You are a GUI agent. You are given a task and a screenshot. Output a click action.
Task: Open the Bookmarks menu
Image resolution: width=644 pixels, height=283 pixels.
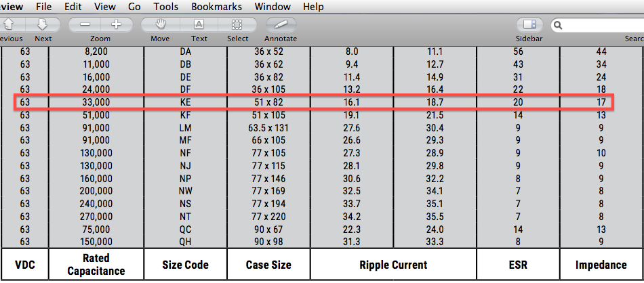[216, 7]
